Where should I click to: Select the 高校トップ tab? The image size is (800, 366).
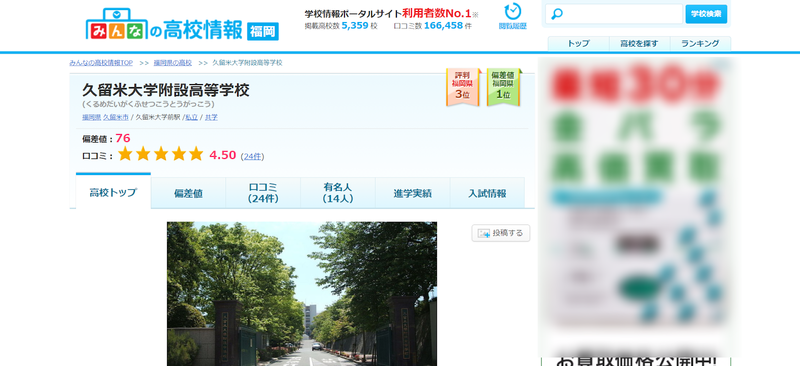113,191
